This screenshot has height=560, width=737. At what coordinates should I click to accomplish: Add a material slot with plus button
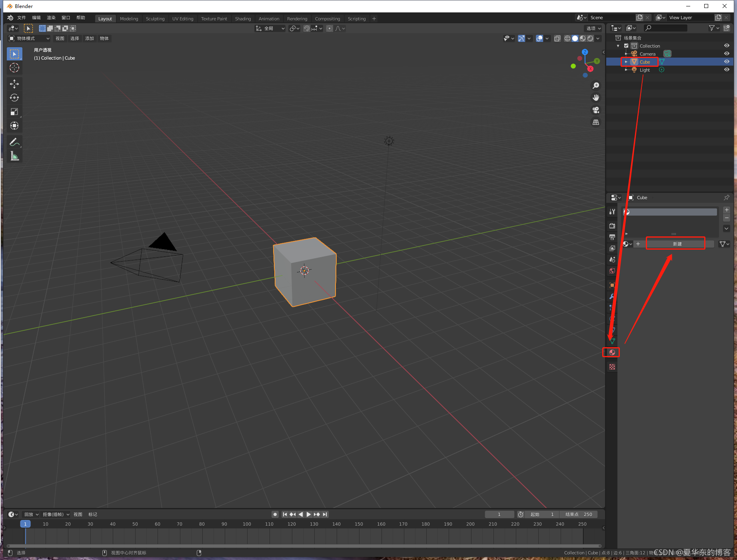[727, 210]
